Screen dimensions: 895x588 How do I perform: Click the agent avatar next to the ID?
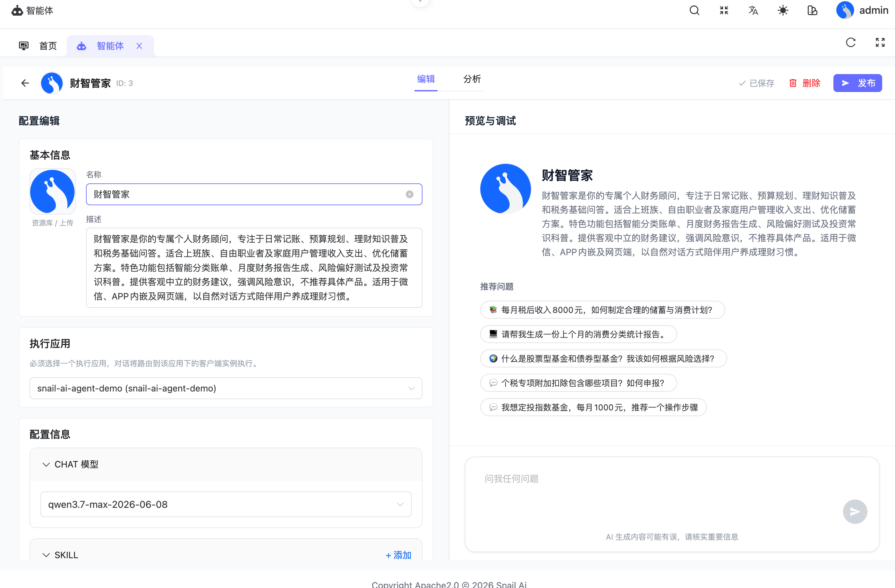coord(52,83)
